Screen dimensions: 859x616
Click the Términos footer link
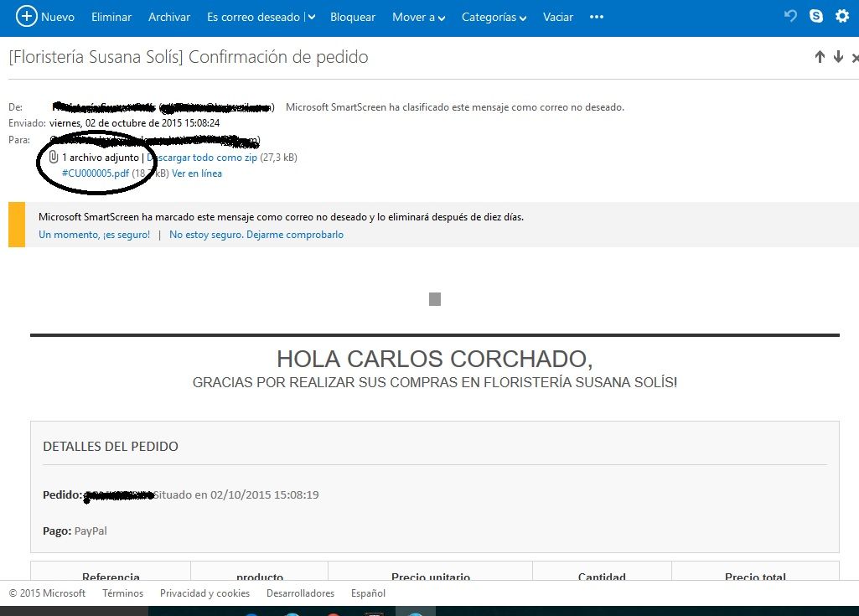122,593
